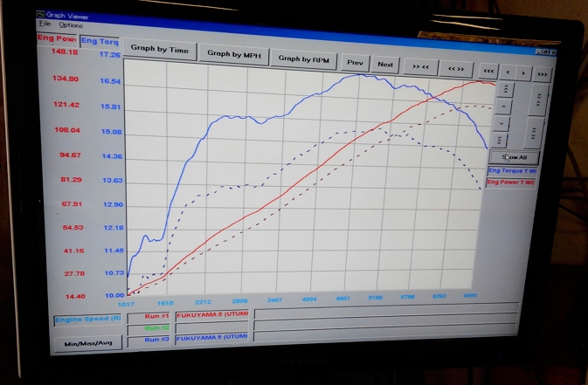This screenshot has height=385, width=588.
Task: Click the triple down chevron button
Action: [x=501, y=139]
